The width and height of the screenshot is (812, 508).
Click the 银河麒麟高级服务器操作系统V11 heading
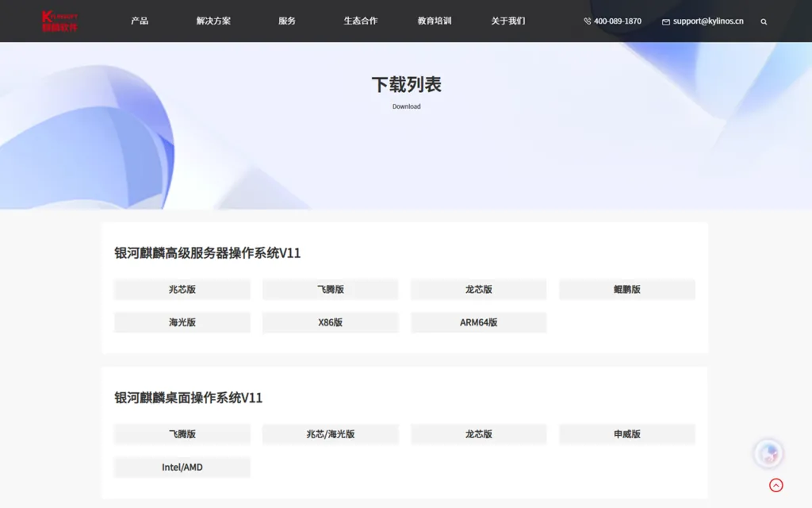point(207,253)
